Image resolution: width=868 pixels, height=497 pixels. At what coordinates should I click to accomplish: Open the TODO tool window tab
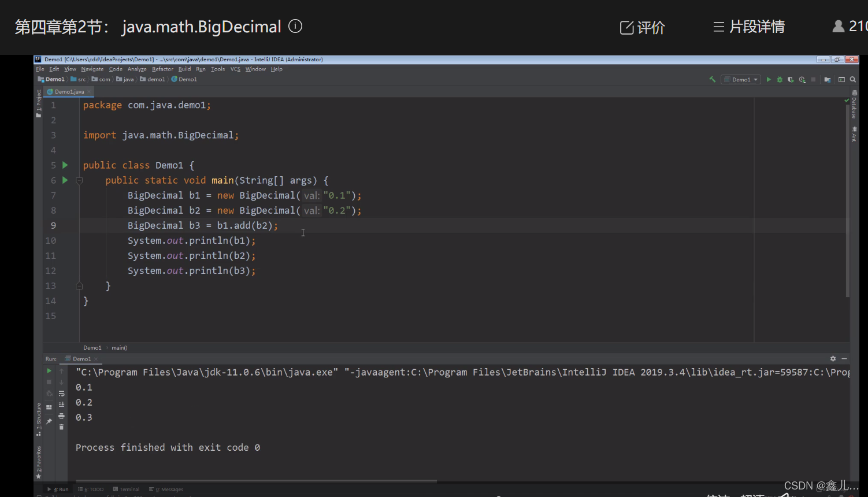tap(91, 489)
